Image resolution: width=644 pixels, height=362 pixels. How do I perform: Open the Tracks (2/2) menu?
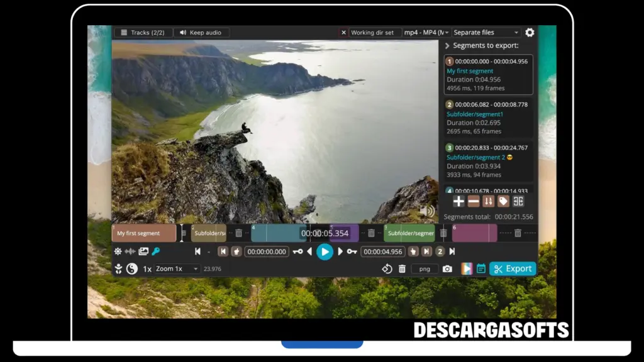[x=142, y=33]
